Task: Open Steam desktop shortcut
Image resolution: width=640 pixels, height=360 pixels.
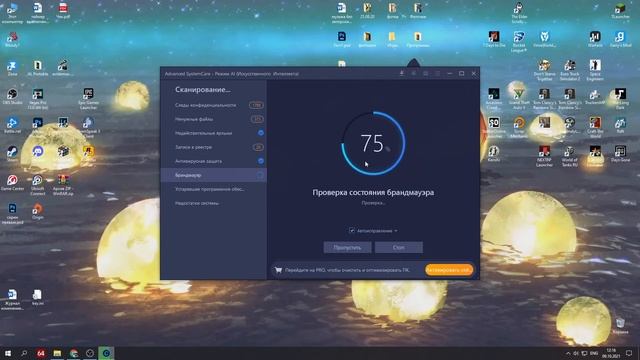Action: click(12, 154)
